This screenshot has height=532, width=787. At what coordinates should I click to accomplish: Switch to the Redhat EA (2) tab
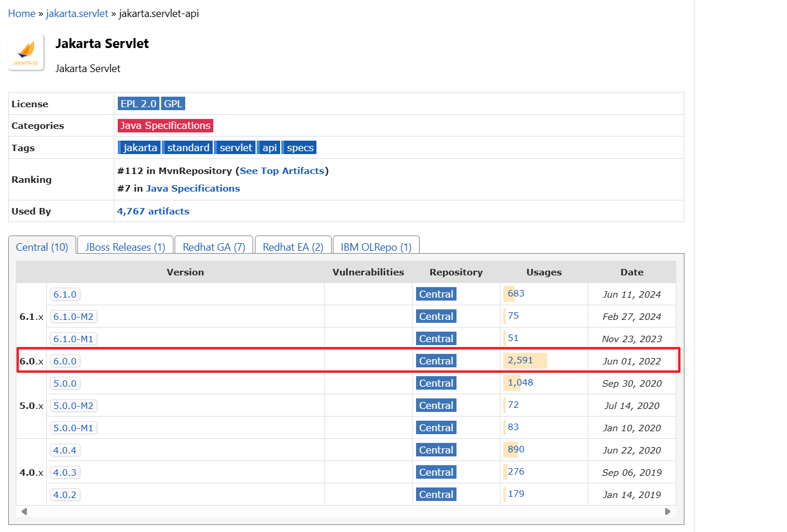293,247
